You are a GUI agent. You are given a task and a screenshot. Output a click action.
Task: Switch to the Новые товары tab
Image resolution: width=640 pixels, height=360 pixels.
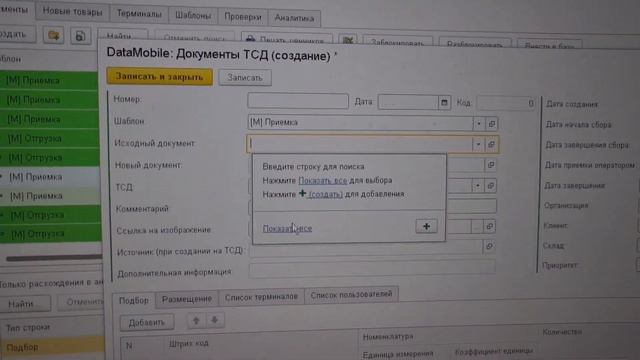[72, 12]
